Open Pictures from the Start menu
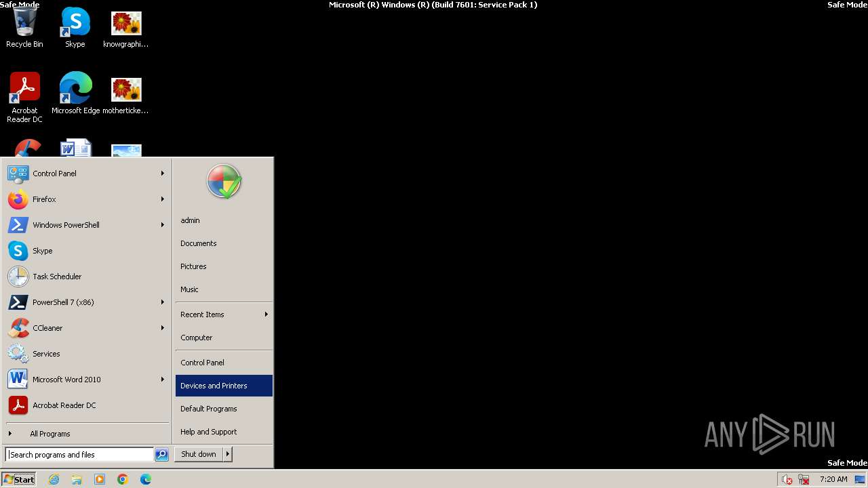The image size is (868, 488). (224, 266)
